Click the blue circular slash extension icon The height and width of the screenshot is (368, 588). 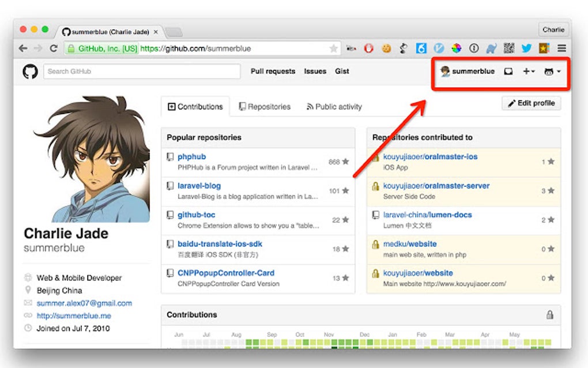439,48
